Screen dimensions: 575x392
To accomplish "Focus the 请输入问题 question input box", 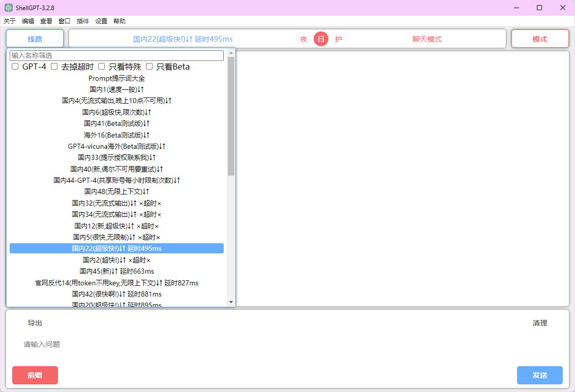I will click(288, 344).
